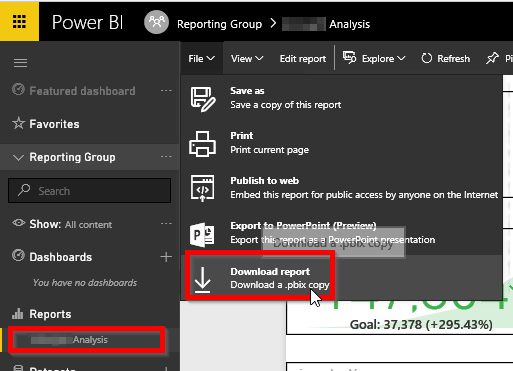Viewport: 513px width, 371px height.
Task: Click the Favorites star icon
Action: [x=18, y=123]
